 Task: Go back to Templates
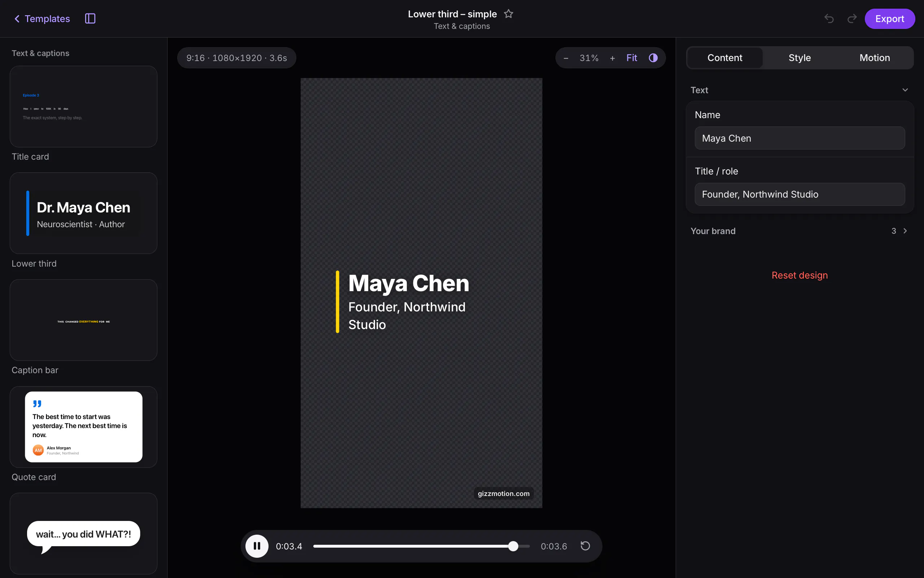coord(42,19)
